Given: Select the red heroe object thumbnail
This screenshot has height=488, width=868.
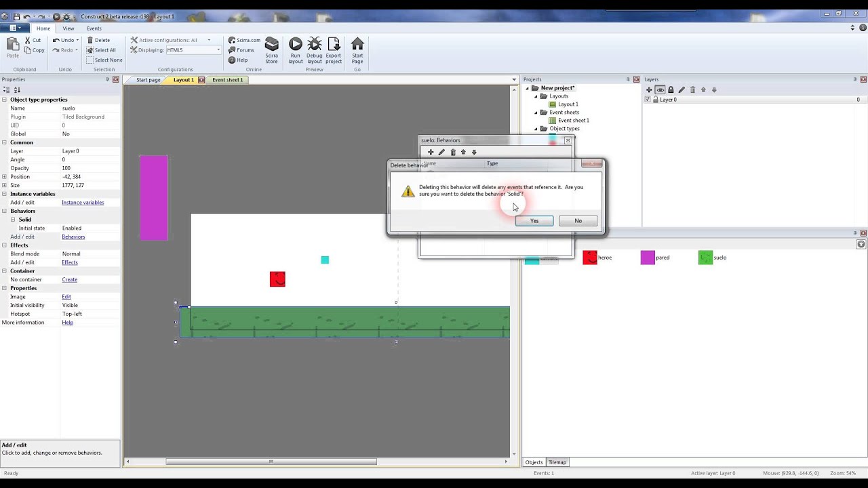Looking at the screenshot, I should [590, 258].
